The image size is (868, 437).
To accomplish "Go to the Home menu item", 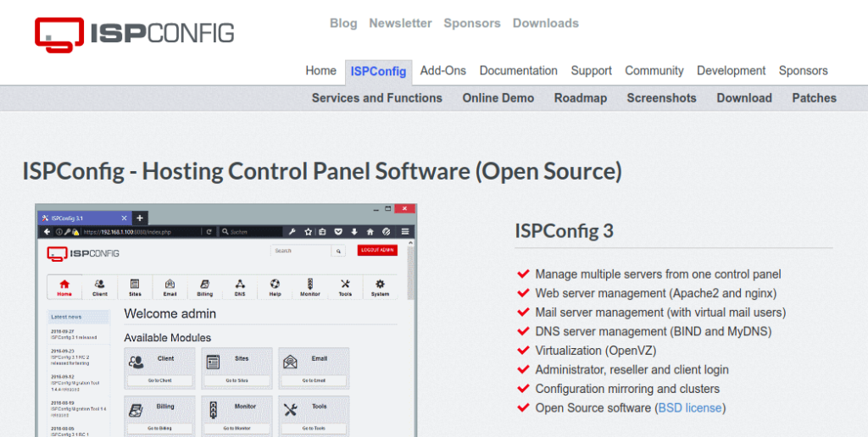I will [x=320, y=71].
